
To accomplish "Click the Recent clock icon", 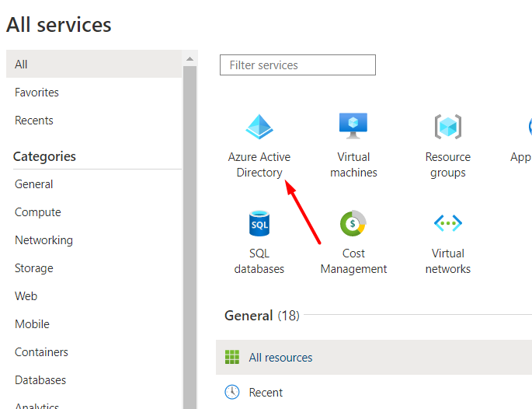I will [x=232, y=392].
